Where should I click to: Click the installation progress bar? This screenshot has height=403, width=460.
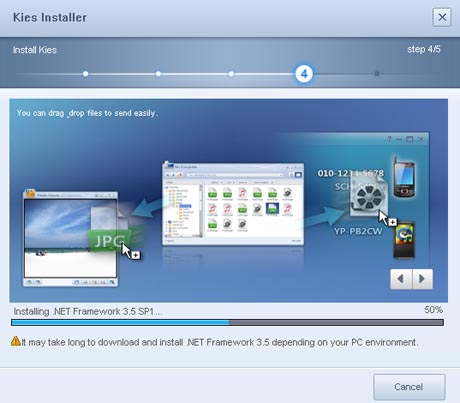click(x=227, y=322)
